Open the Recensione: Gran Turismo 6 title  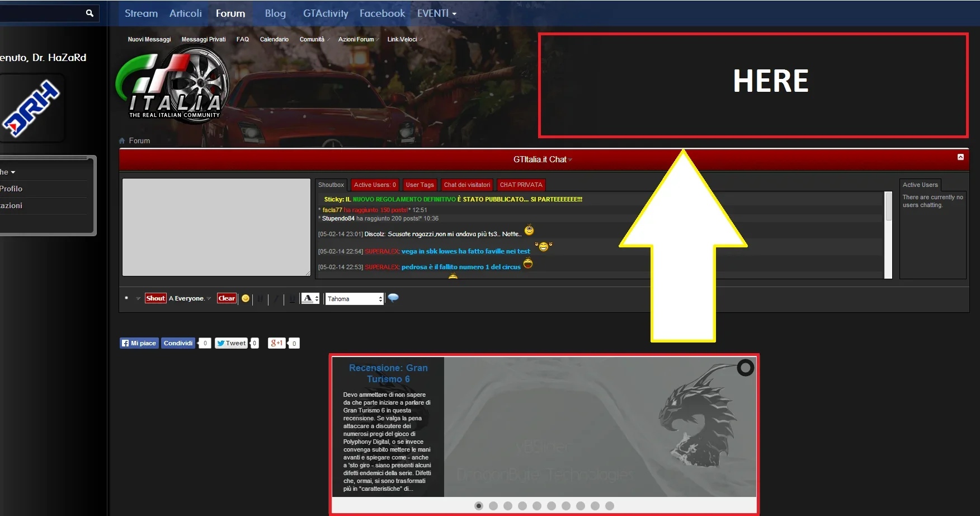click(388, 373)
